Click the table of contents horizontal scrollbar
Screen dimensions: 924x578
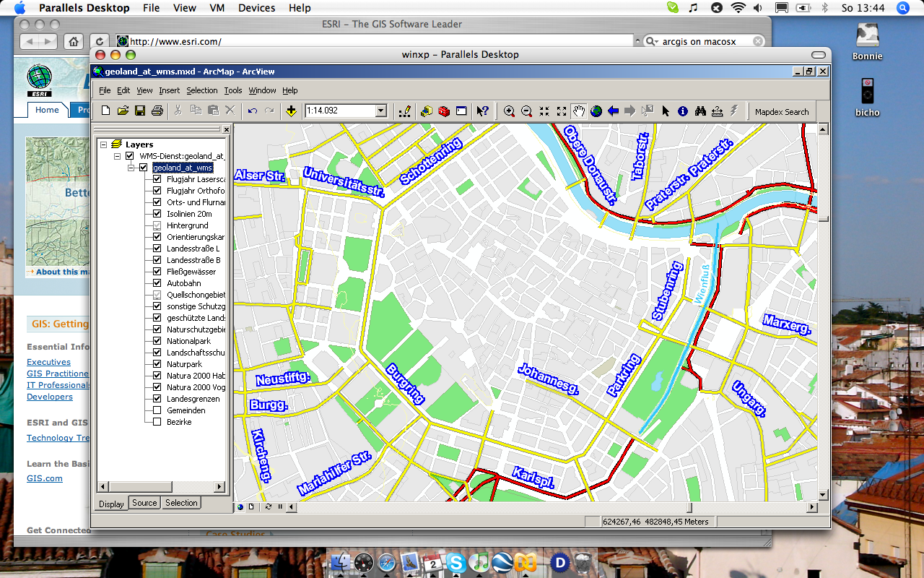coord(162,487)
